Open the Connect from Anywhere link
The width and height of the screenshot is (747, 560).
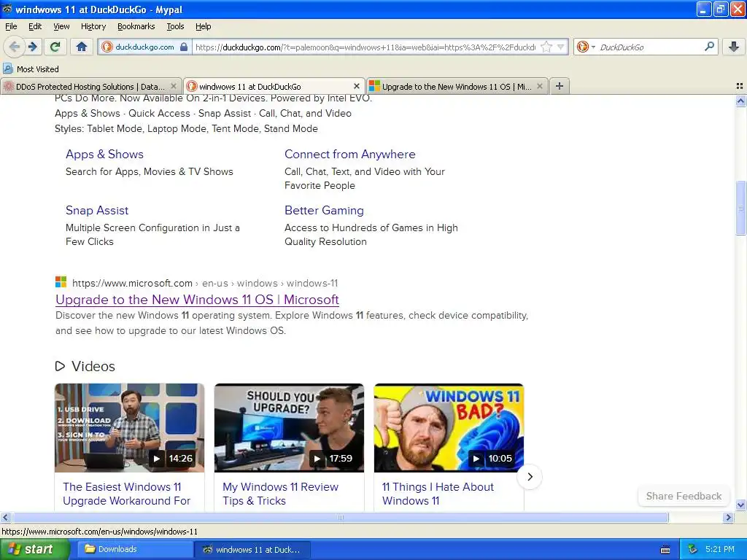click(349, 155)
